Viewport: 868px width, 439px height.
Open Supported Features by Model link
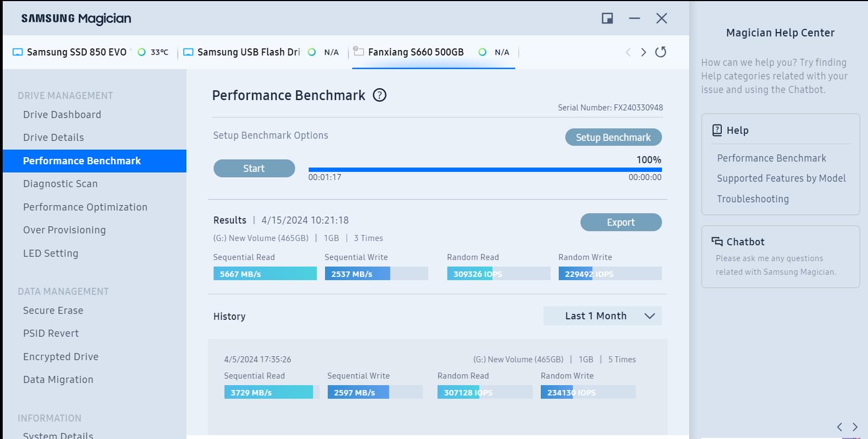(x=781, y=178)
